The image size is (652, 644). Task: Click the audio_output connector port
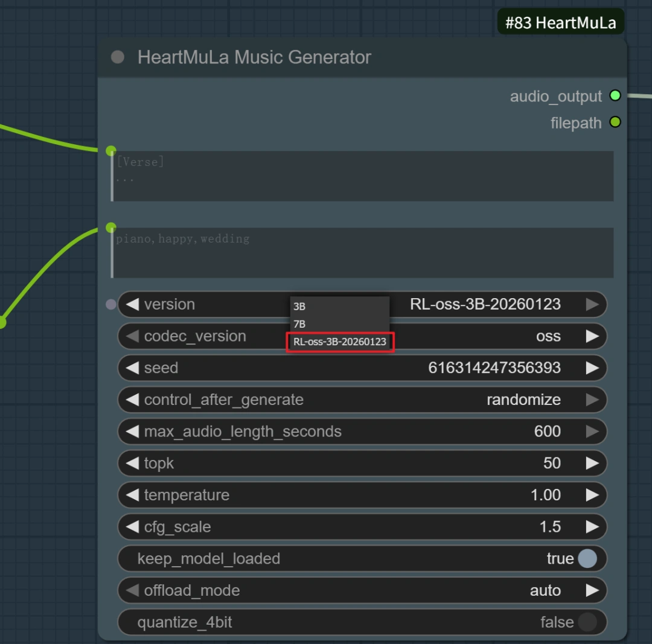click(615, 95)
